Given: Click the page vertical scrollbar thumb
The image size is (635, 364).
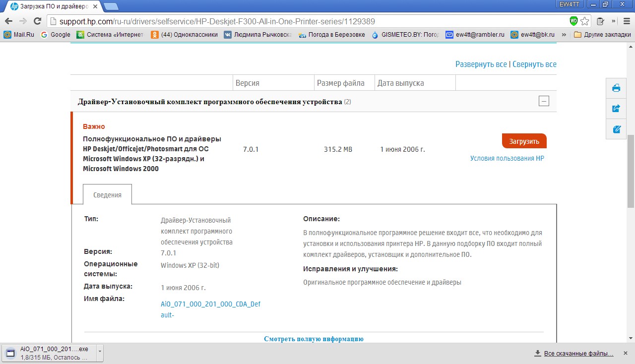Looking at the screenshot, I should coord(631,171).
